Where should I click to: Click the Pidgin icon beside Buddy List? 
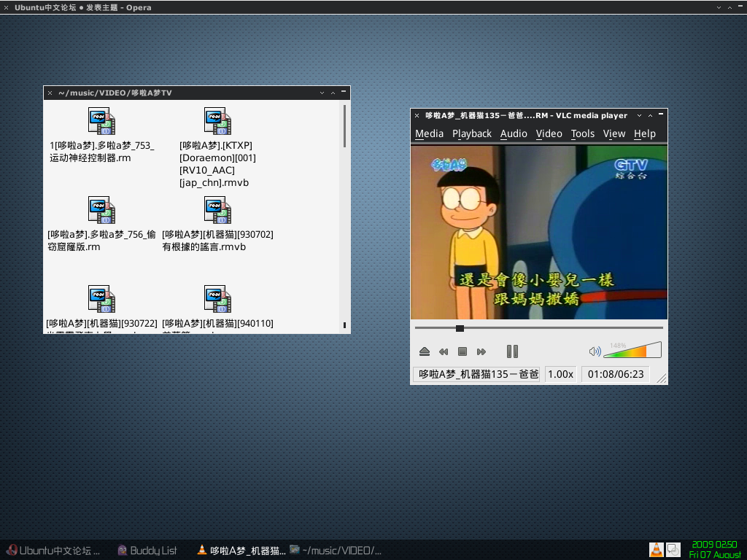123,551
